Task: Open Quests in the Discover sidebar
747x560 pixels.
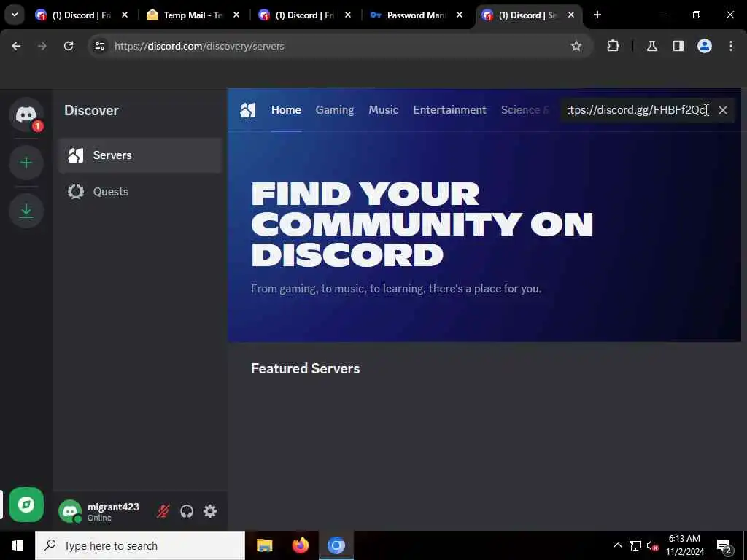Action: (140, 192)
